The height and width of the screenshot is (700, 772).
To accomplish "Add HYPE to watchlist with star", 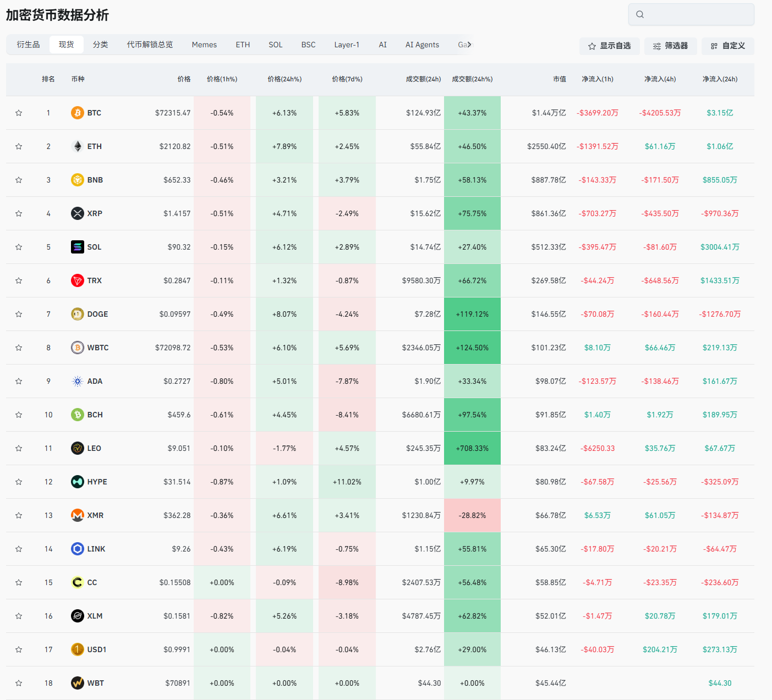I will pos(19,482).
